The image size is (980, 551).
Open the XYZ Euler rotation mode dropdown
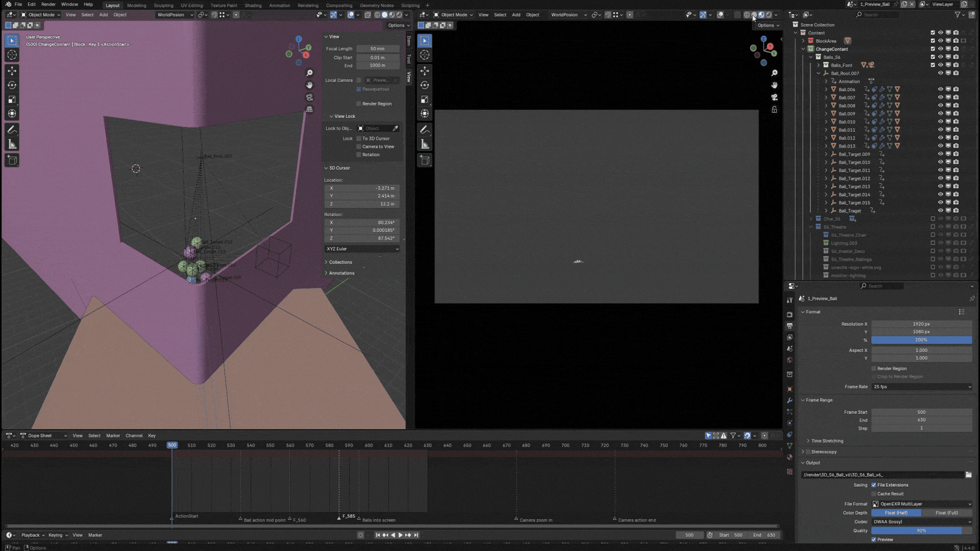coord(362,249)
